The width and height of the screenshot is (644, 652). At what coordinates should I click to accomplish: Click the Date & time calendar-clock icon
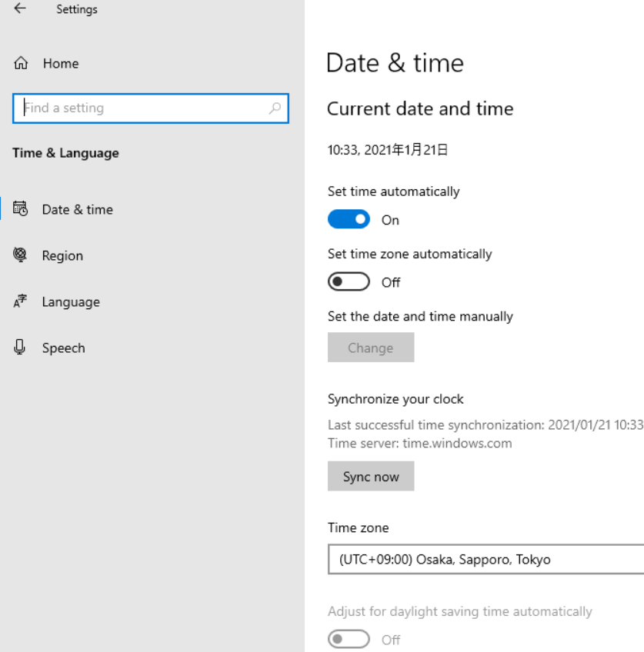21,209
